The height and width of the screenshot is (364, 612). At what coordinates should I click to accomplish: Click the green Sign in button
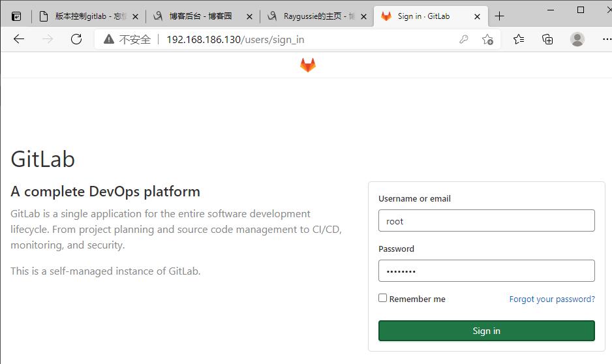pos(486,331)
